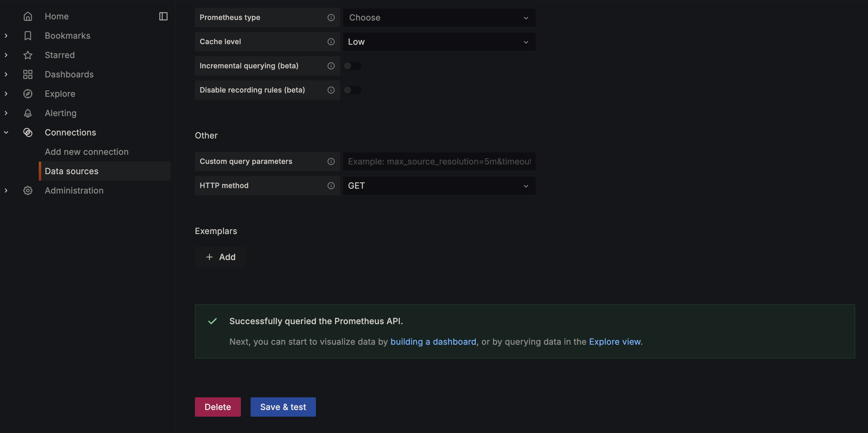The width and height of the screenshot is (868, 433).
Task: Open Alerting via the bell icon
Action: click(x=28, y=113)
